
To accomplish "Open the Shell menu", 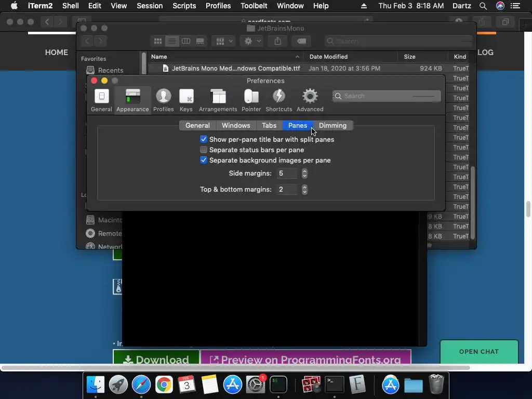I will (71, 6).
